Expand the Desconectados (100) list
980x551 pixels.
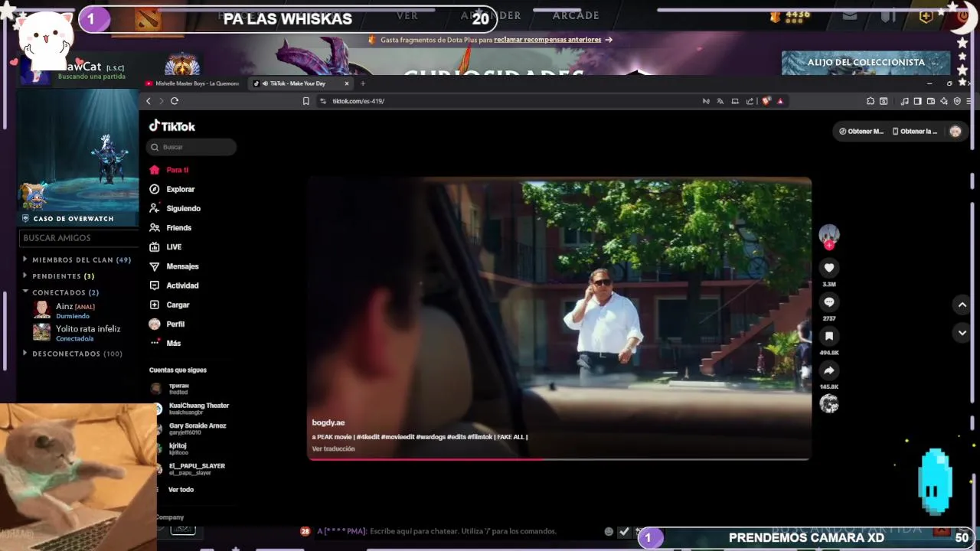(72, 354)
